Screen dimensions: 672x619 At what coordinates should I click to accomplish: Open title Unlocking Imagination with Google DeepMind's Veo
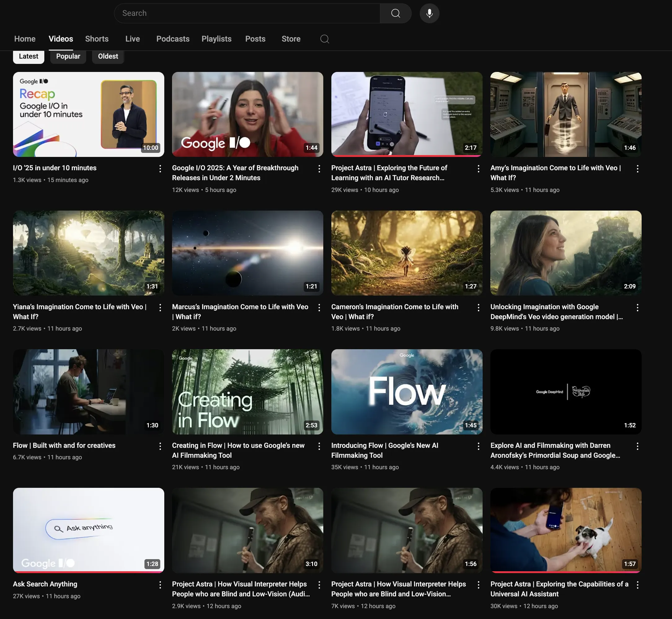556,311
